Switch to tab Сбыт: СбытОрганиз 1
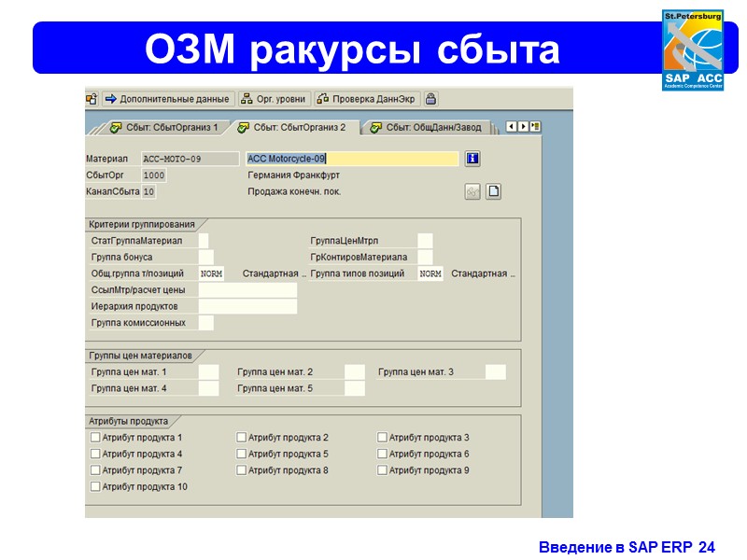This screenshot has width=747, height=560. pyautogui.click(x=165, y=128)
